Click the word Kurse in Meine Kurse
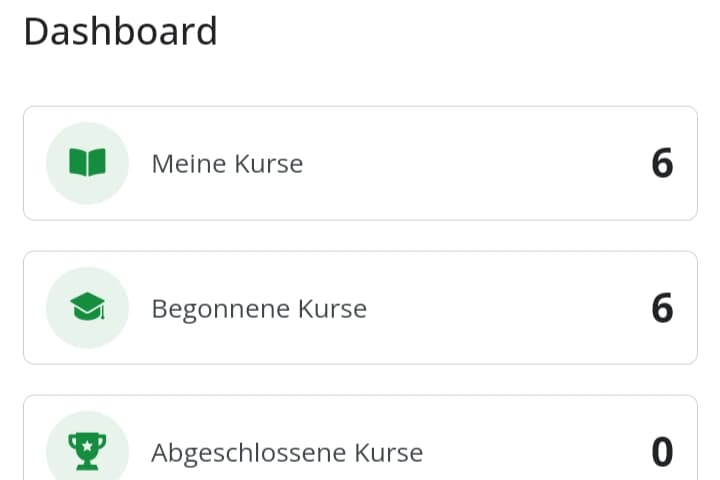Image resolution: width=720 pixels, height=480 pixels. (269, 164)
